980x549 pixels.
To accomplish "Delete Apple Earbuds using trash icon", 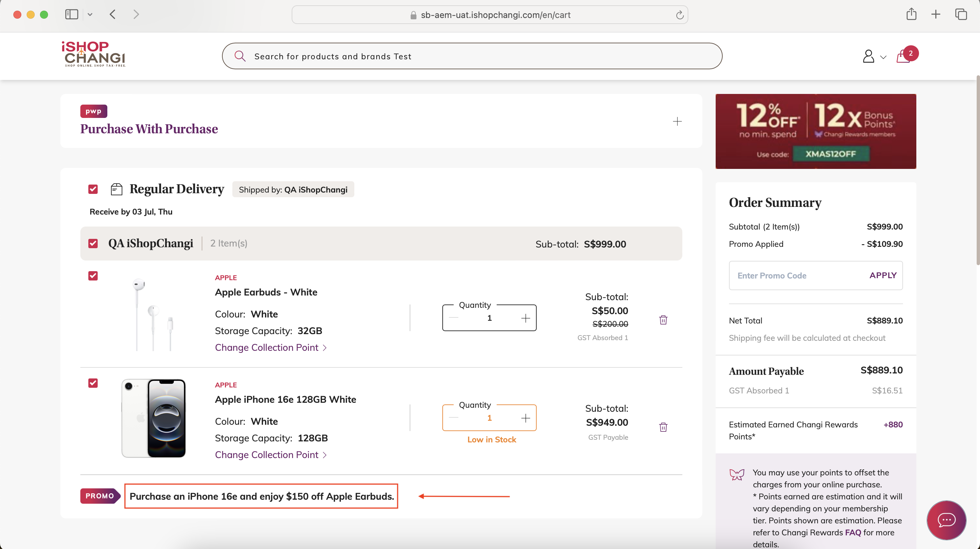I will 663,320.
